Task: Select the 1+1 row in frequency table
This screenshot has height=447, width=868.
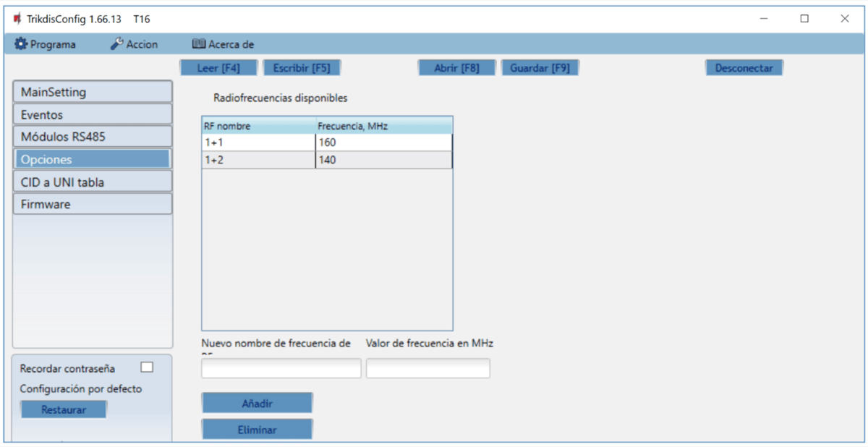Action: (x=258, y=142)
